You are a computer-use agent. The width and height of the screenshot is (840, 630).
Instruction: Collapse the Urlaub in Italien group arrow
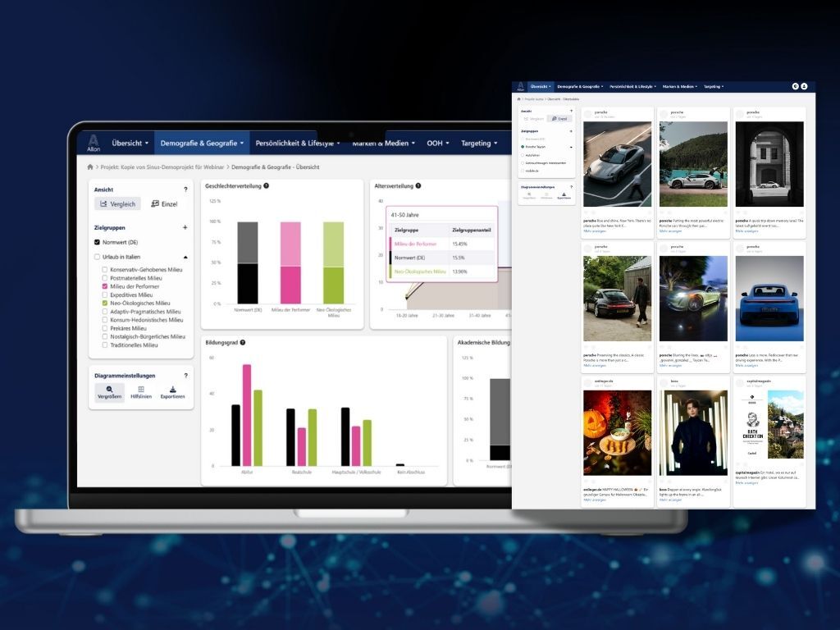(x=185, y=257)
